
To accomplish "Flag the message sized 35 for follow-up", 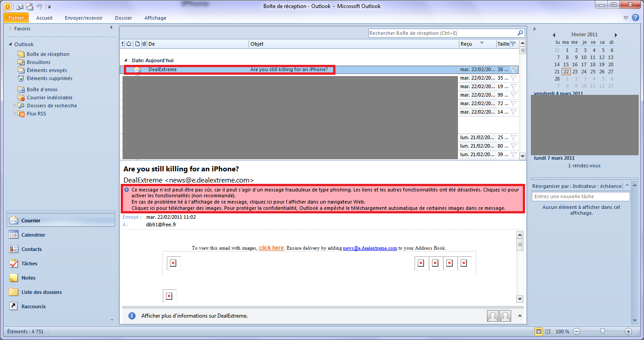I will click(x=514, y=78).
